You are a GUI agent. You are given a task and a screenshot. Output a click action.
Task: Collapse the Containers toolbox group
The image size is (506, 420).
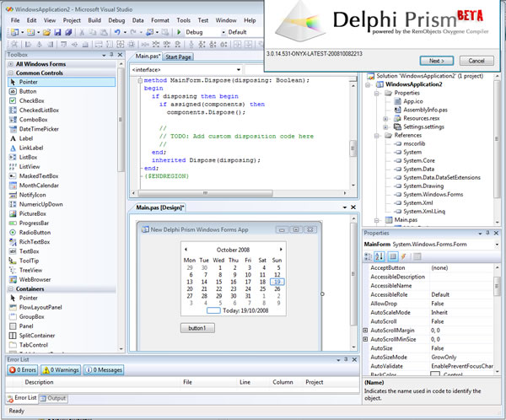pyautogui.click(x=11, y=289)
